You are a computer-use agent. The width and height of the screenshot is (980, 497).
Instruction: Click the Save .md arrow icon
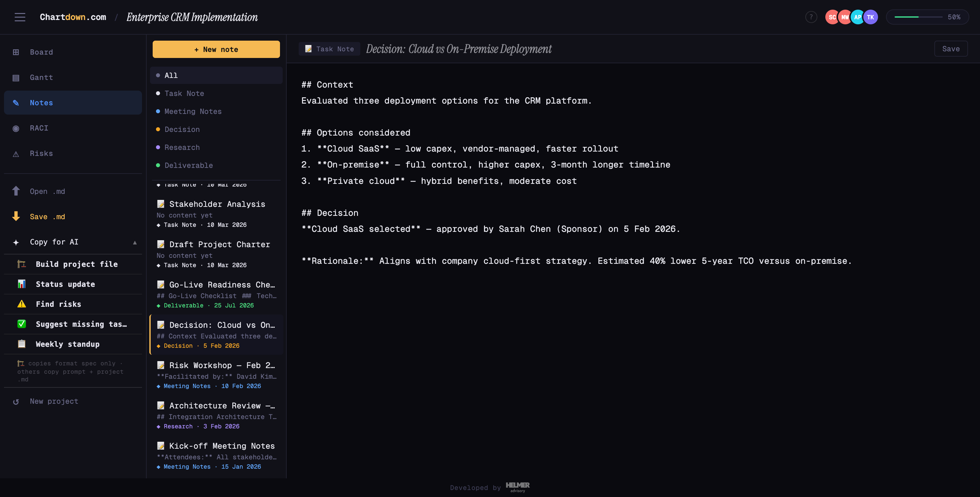[16, 217]
